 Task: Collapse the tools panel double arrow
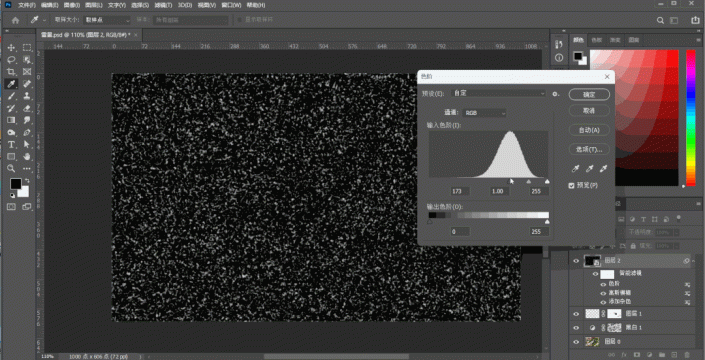[7, 31]
